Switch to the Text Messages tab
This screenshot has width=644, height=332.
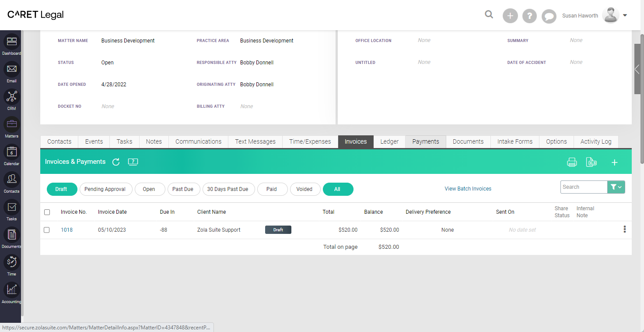(255, 141)
